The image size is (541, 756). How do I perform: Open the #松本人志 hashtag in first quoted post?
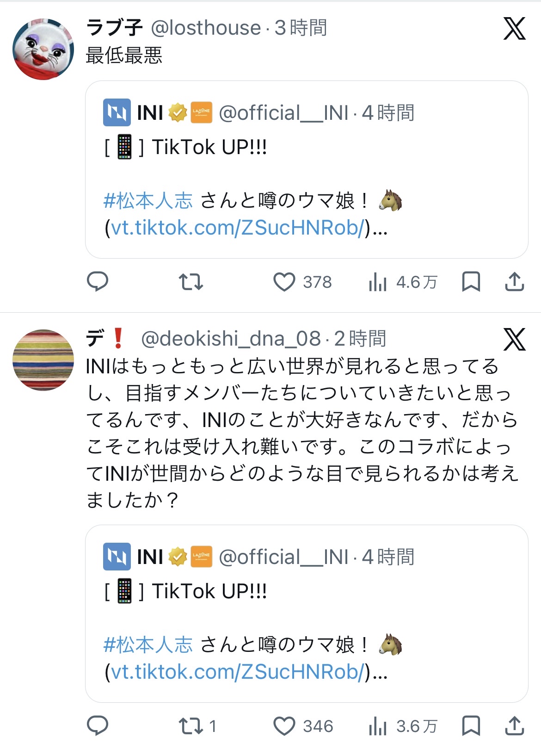[x=148, y=201]
